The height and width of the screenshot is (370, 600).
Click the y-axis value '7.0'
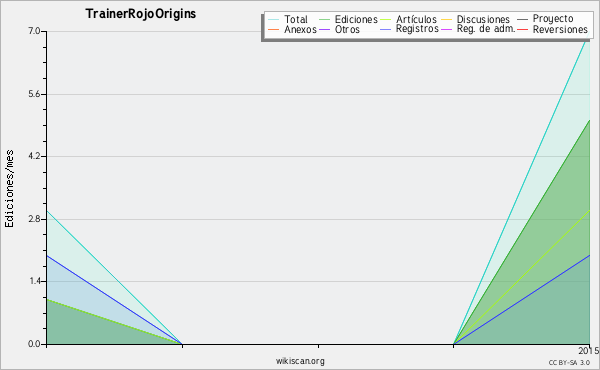tap(34, 31)
